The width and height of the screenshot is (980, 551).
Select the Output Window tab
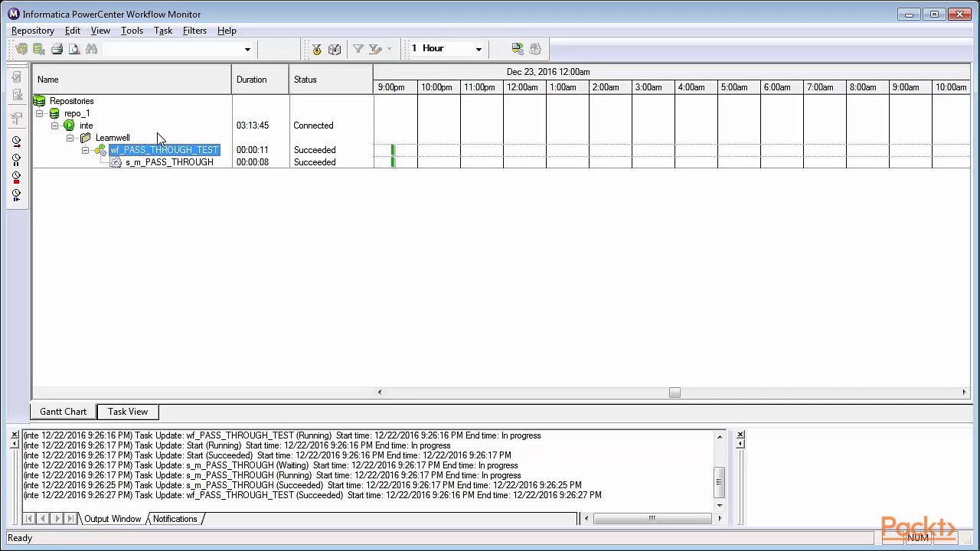click(x=113, y=519)
